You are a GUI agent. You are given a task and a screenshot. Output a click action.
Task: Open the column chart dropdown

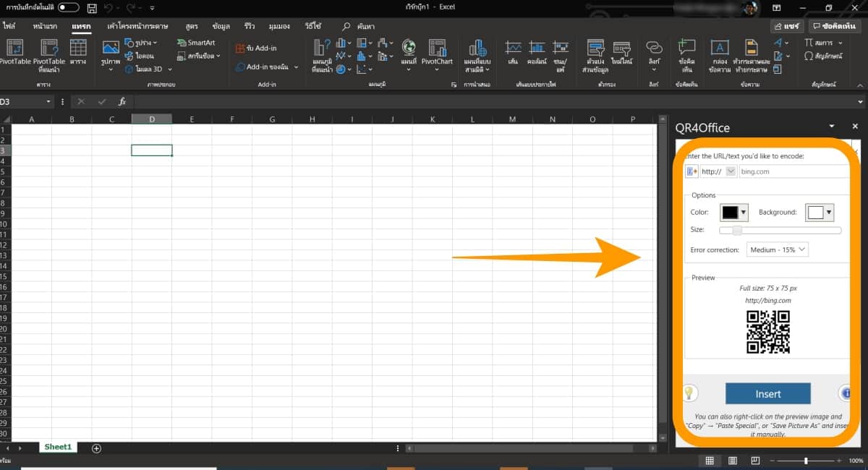tap(344, 43)
